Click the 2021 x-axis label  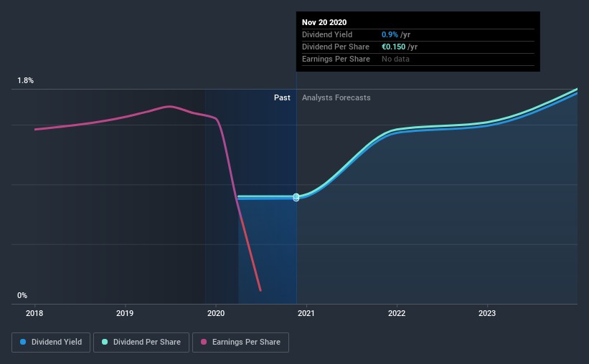[306, 313]
